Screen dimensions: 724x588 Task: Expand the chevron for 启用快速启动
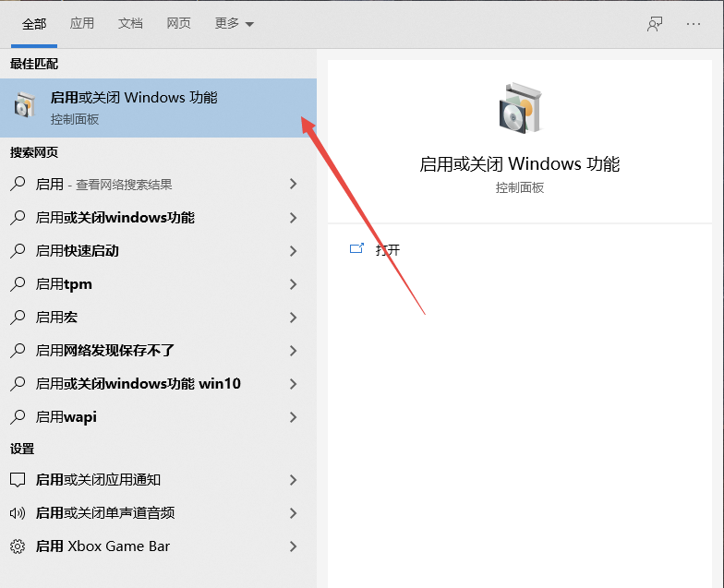pyautogui.click(x=293, y=251)
